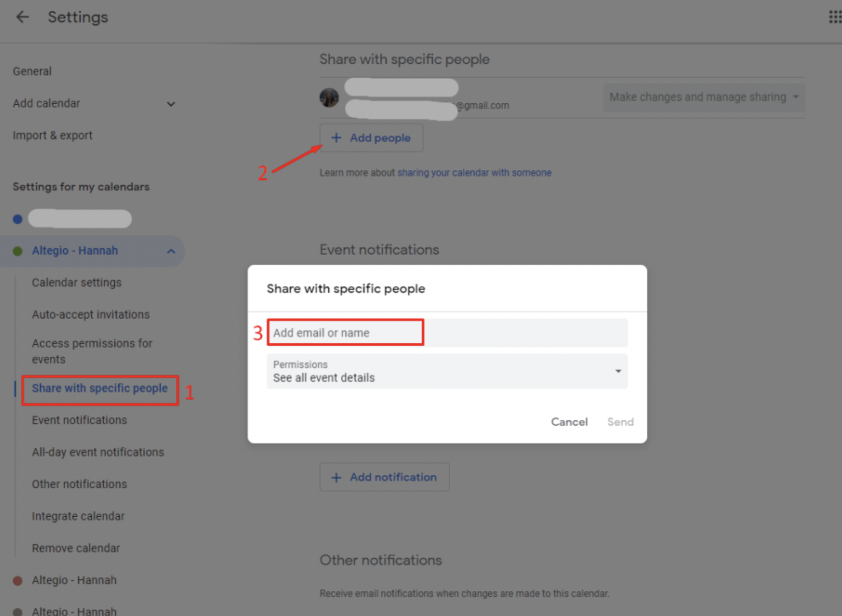Open the sharing your calendar with someone link
The width and height of the screenshot is (842, 616).
[474, 173]
